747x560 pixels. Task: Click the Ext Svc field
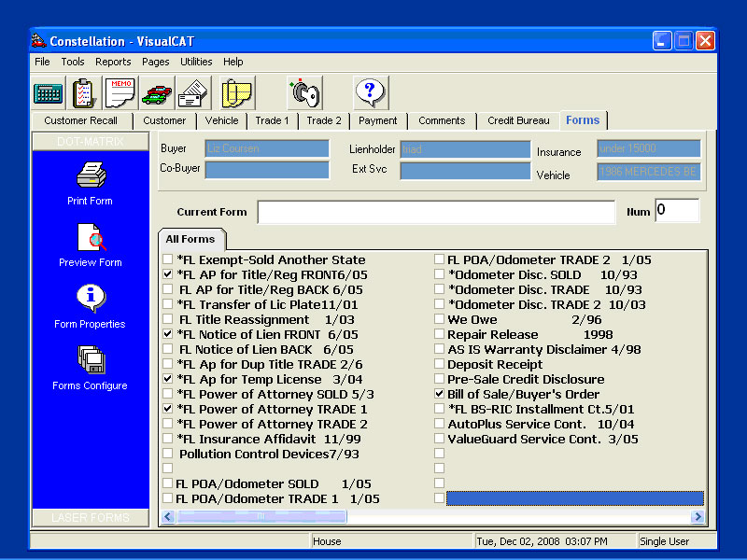[x=465, y=171]
